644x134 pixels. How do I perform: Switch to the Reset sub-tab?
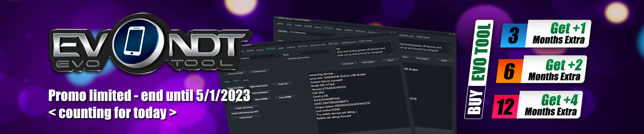pyautogui.click(x=236, y=81)
